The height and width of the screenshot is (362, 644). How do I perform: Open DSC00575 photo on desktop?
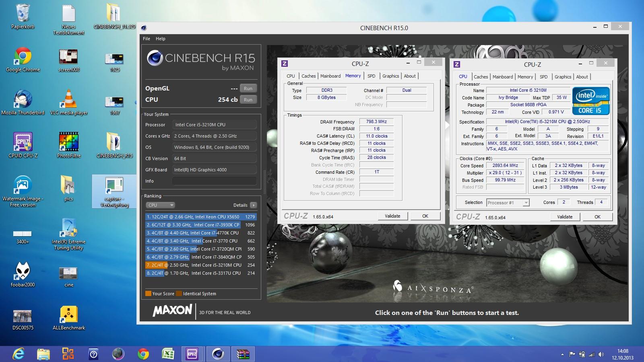click(x=23, y=320)
